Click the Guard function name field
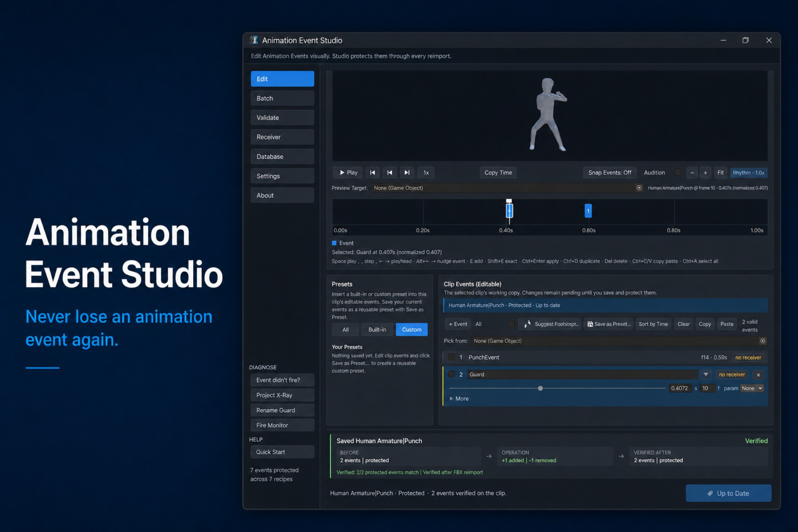 point(582,374)
